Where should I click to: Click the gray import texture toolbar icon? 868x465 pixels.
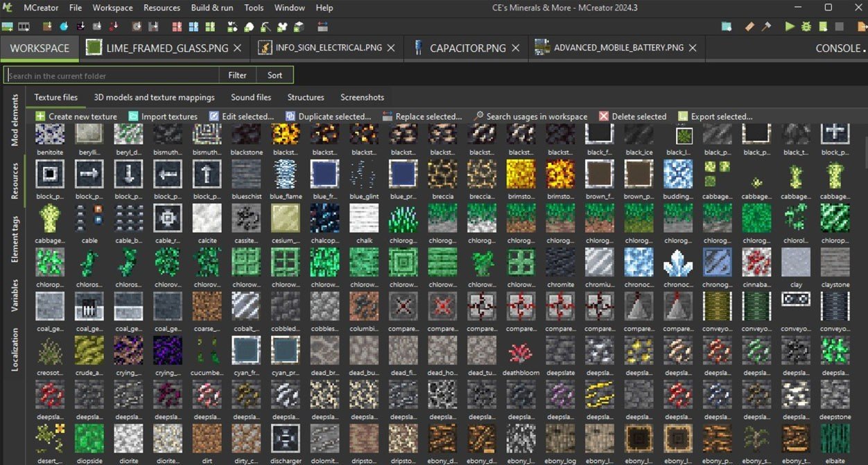[x=96, y=27]
